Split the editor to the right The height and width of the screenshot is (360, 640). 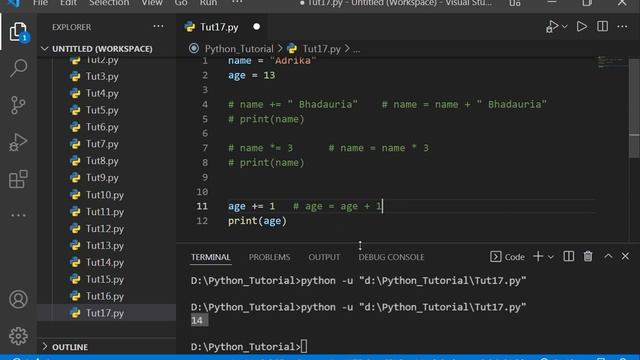(x=602, y=27)
